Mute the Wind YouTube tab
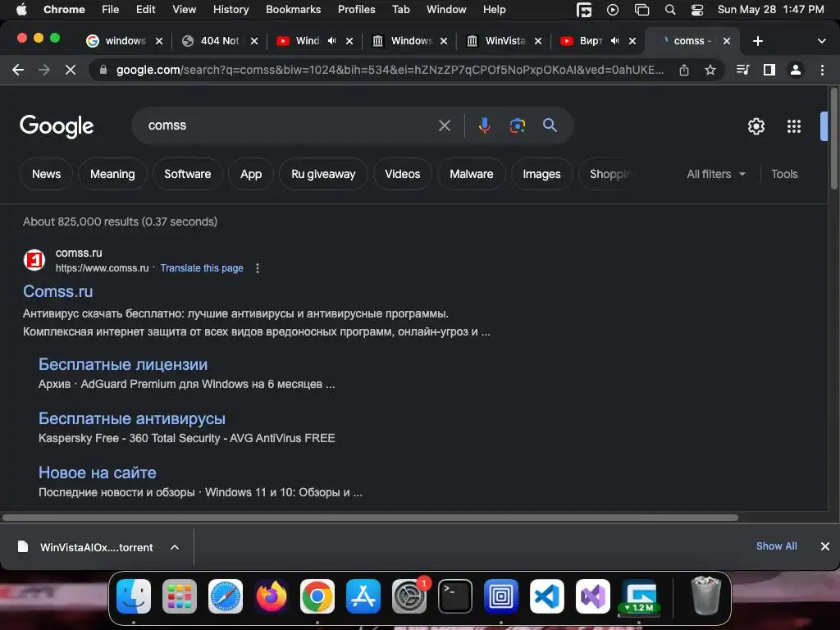The width and height of the screenshot is (840, 630). click(332, 41)
